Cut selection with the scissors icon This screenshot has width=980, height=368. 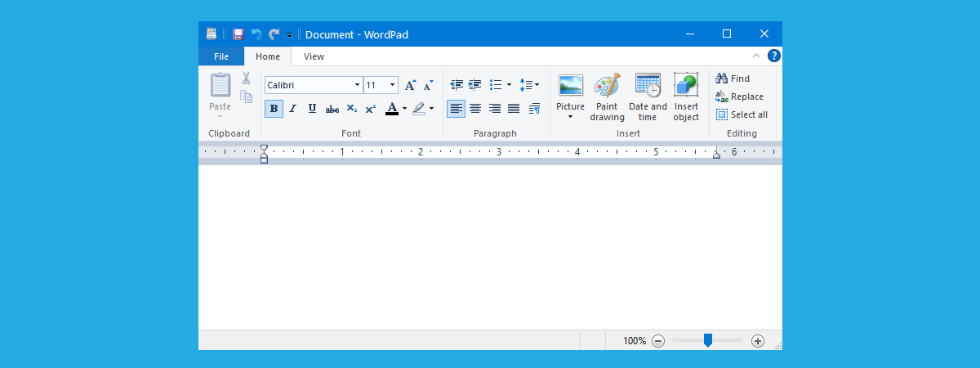246,79
